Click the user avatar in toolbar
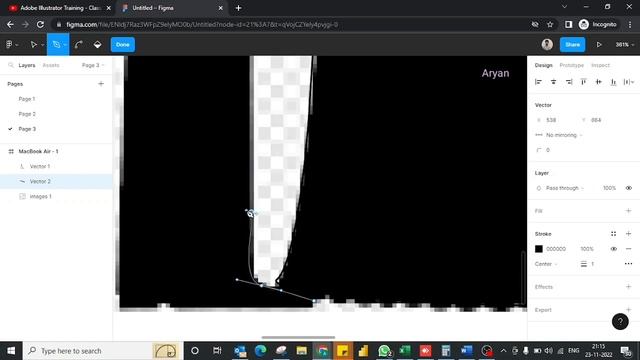 [x=547, y=44]
